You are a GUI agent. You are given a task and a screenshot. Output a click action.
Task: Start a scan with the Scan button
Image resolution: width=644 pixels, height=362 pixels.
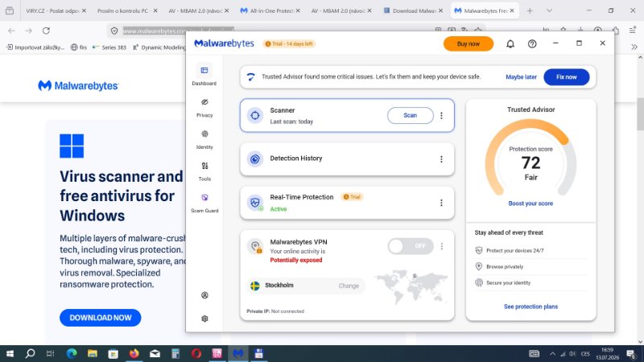point(411,115)
